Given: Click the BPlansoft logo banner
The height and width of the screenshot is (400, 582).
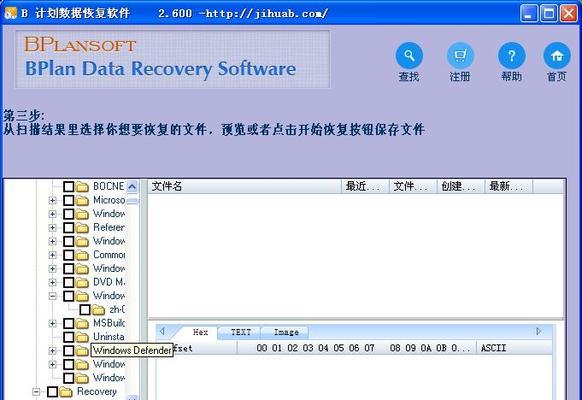Looking at the screenshot, I should point(173,59).
